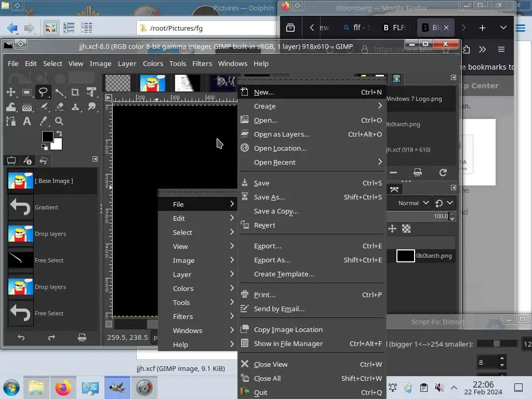Image resolution: width=532 pixels, height=399 pixels.
Task: Expand Tools submenu in context menu
Action: tap(198, 302)
